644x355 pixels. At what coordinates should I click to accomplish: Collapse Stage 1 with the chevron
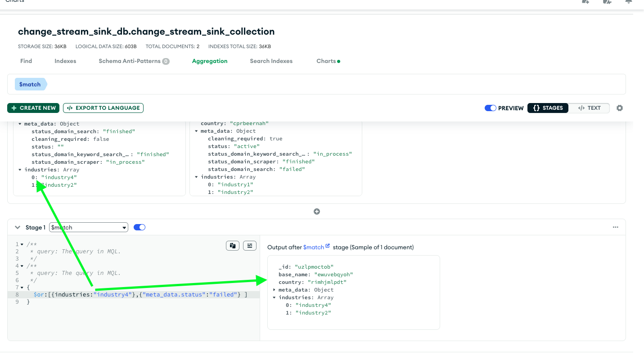pyautogui.click(x=18, y=227)
